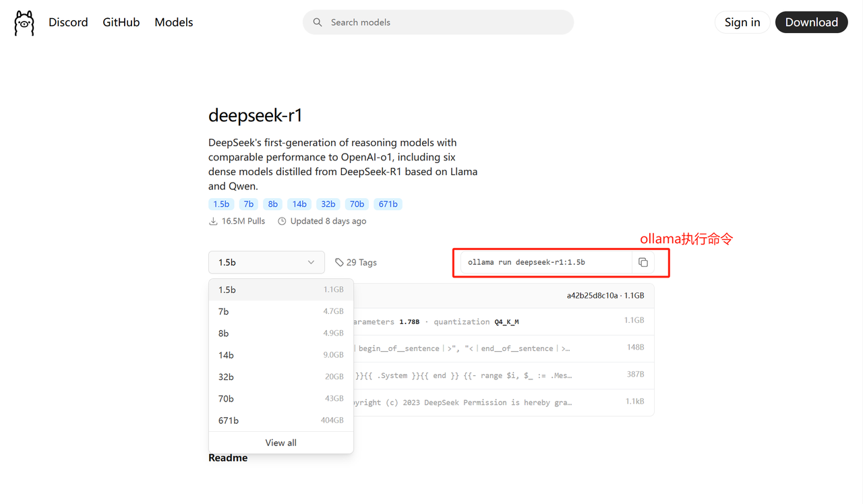The width and height of the screenshot is (863, 504).
Task: Click the Ollama llama logo
Action: [24, 23]
